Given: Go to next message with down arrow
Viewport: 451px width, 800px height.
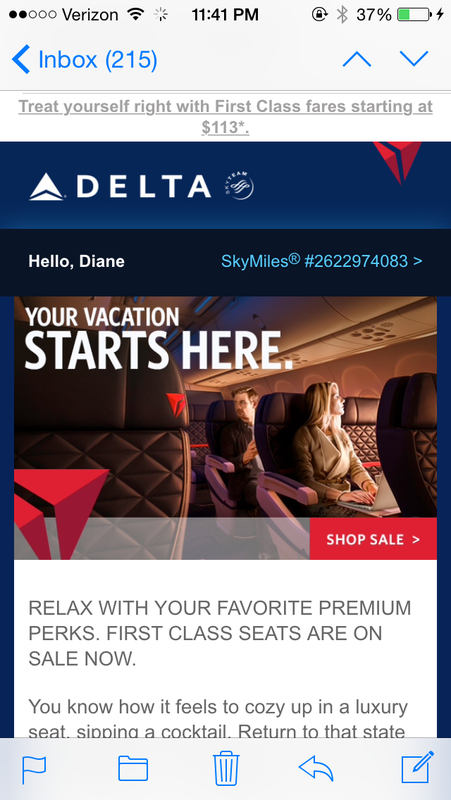Looking at the screenshot, I should (x=414, y=59).
